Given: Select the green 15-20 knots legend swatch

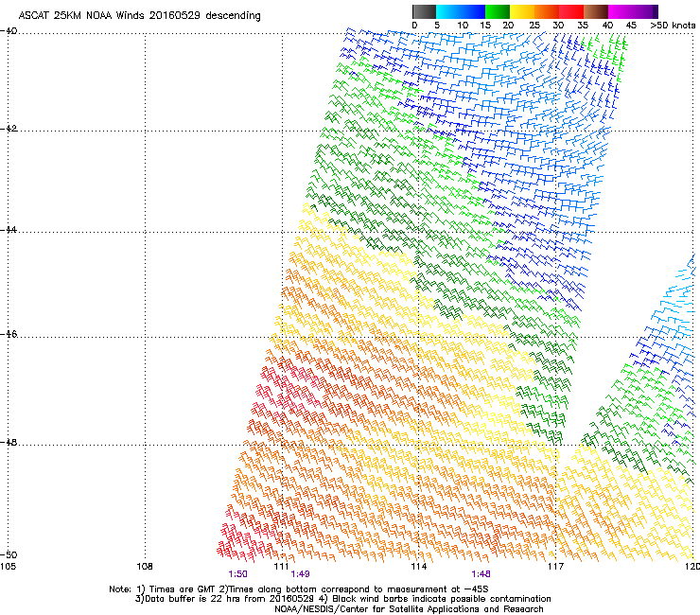Looking at the screenshot, I should (x=498, y=11).
